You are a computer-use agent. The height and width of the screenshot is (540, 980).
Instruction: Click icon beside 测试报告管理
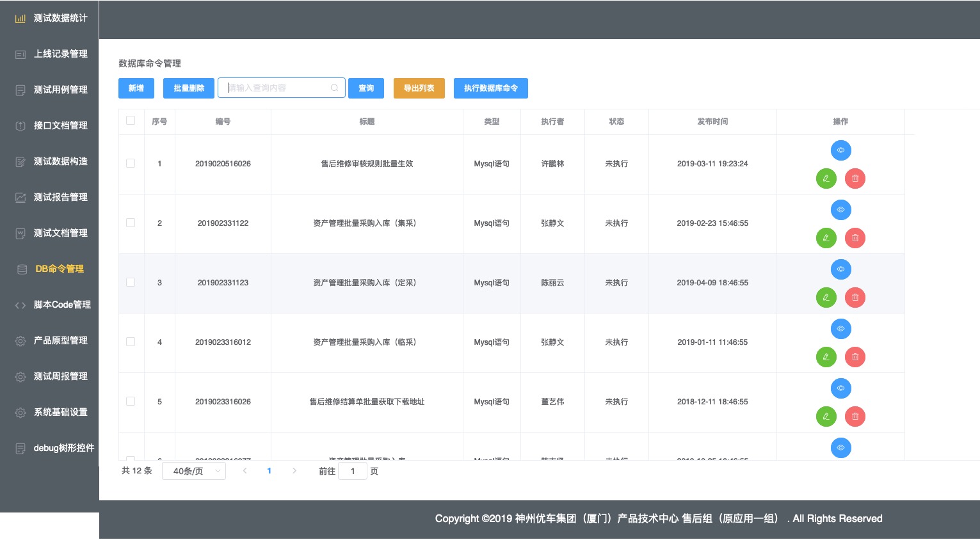coord(20,198)
